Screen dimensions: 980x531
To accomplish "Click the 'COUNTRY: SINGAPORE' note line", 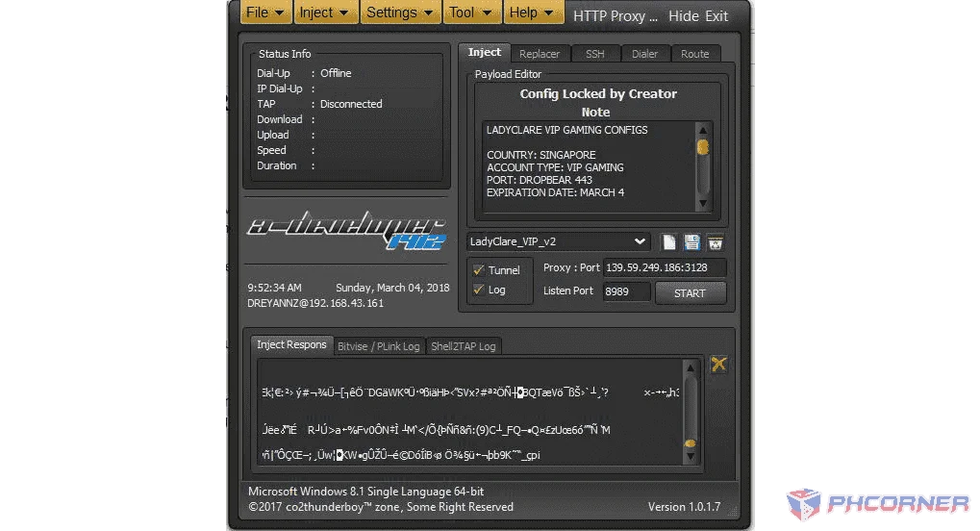I will point(541,155).
